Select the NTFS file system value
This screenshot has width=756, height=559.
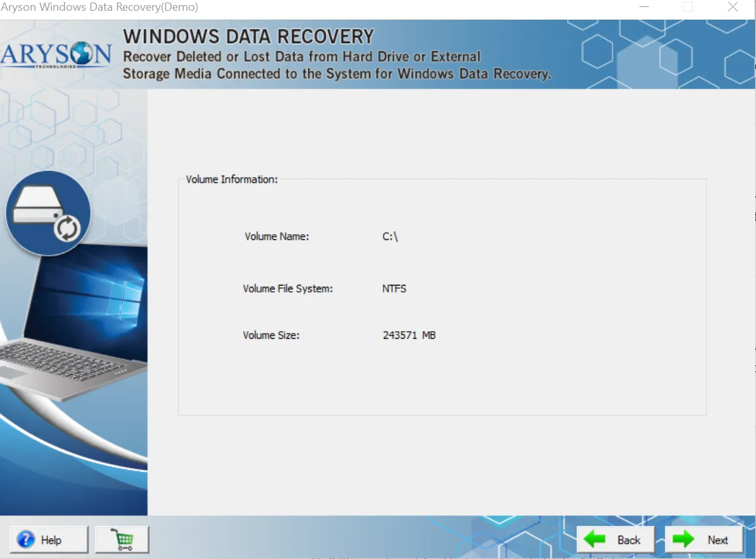pyautogui.click(x=394, y=289)
